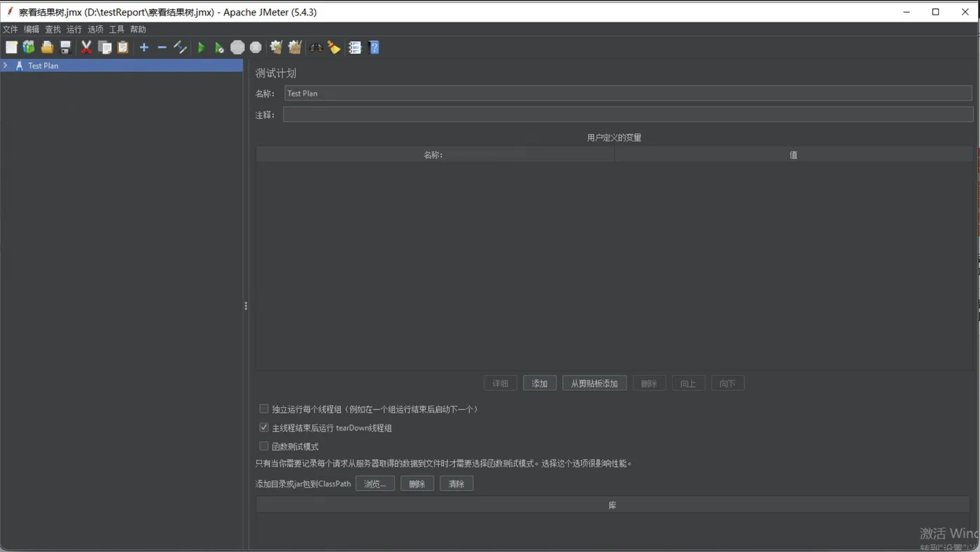980x552 pixels.
Task: Open the 选项 menu
Action: coord(95,29)
